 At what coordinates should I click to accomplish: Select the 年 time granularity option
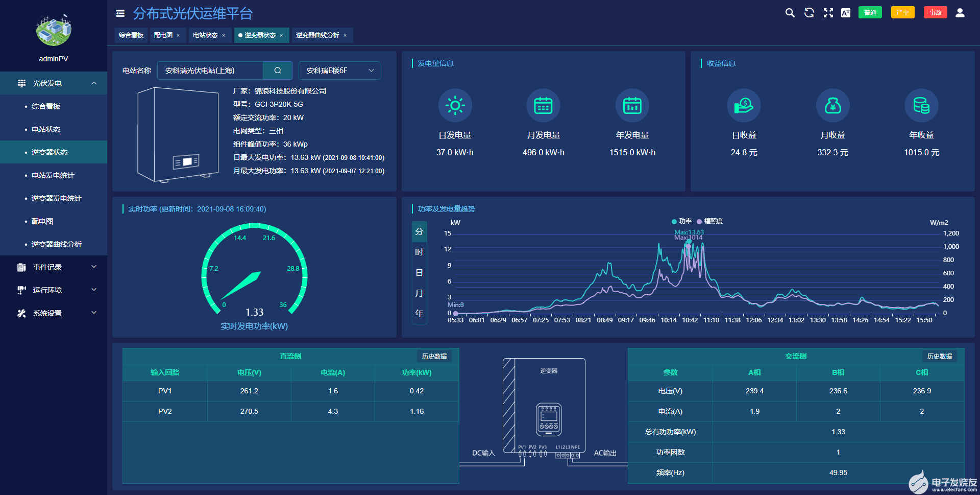pyautogui.click(x=419, y=313)
